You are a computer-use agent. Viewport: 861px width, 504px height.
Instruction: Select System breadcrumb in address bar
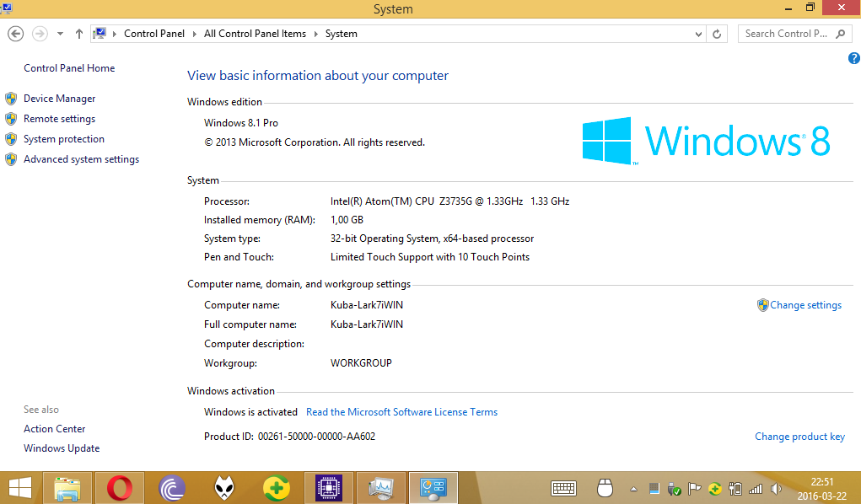point(341,34)
